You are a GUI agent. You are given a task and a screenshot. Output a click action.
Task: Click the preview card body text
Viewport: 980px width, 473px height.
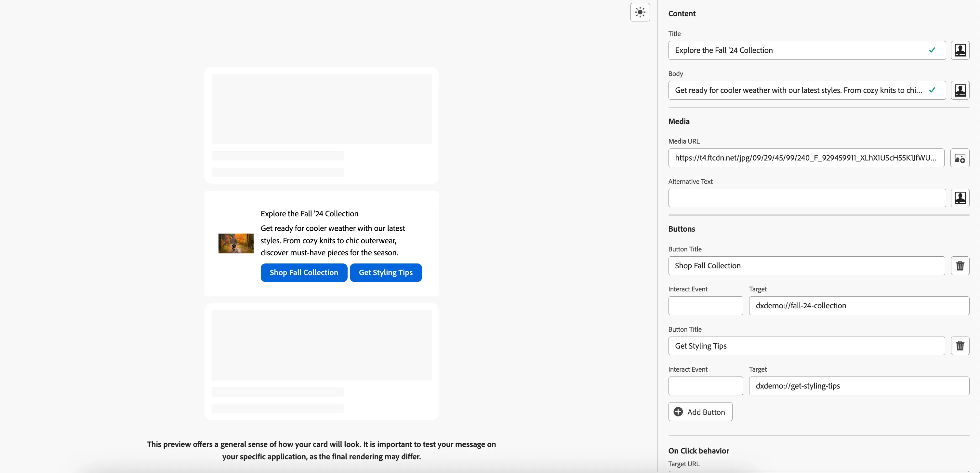click(x=333, y=240)
